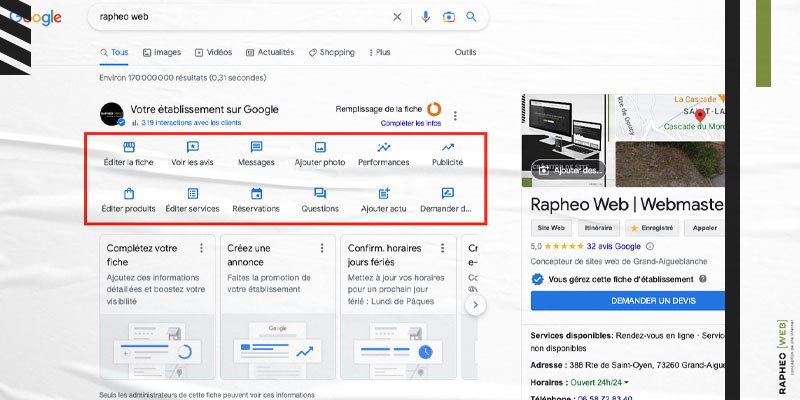Switch to the Vidéos tab
The width and height of the screenshot is (800, 400).
click(x=213, y=52)
